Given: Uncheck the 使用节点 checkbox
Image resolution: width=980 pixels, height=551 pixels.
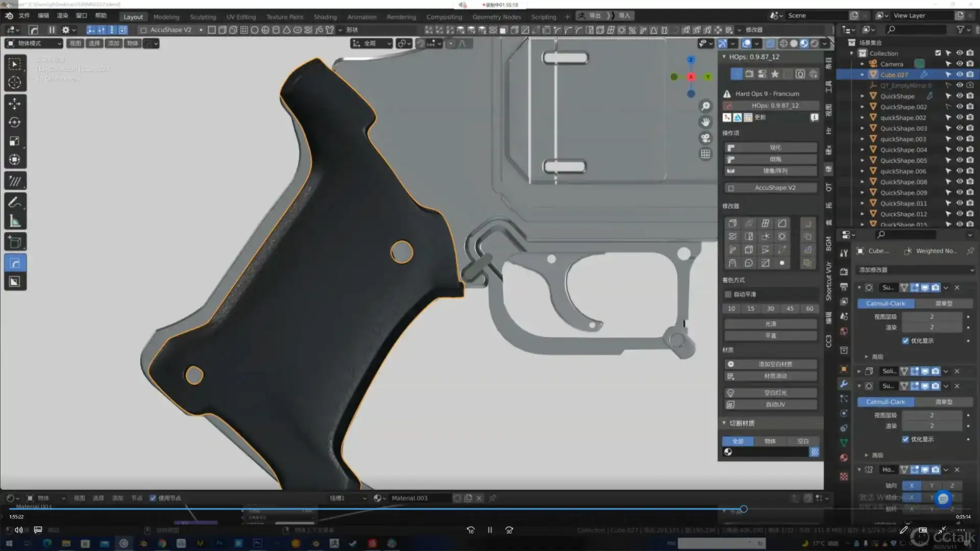Looking at the screenshot, I should click(153, 498).
